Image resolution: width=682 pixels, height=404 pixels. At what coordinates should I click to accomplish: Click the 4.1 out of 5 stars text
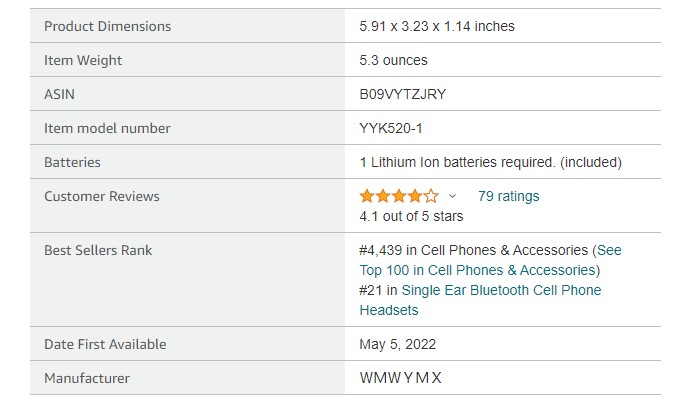411,216
